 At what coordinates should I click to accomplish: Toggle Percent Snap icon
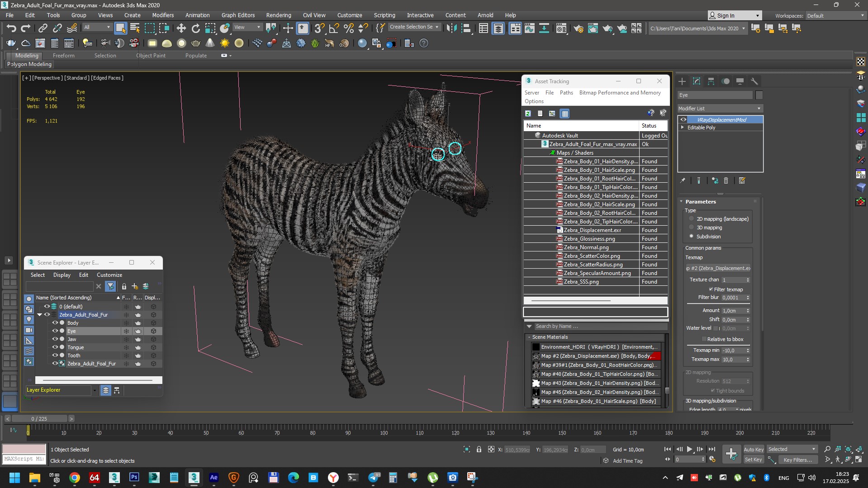pyautogui.click(x=348, y=28)
